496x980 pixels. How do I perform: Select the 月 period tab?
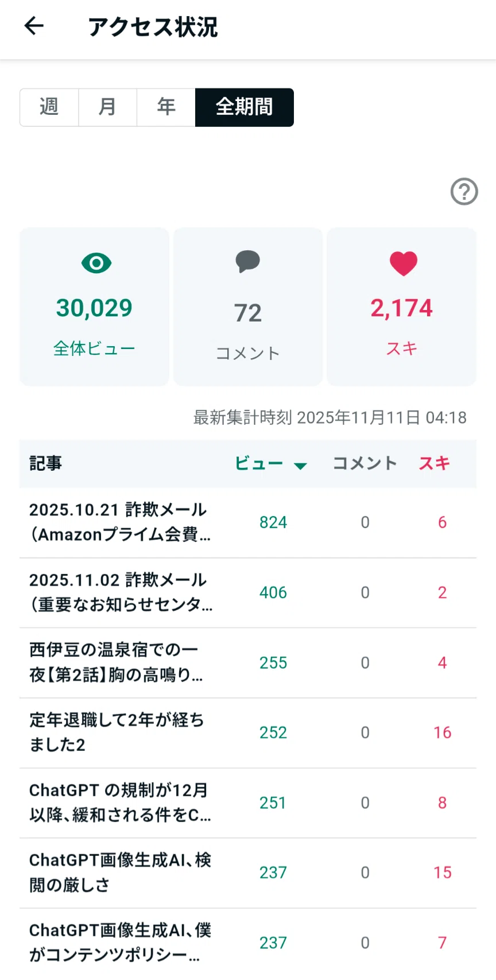point(108,107)
